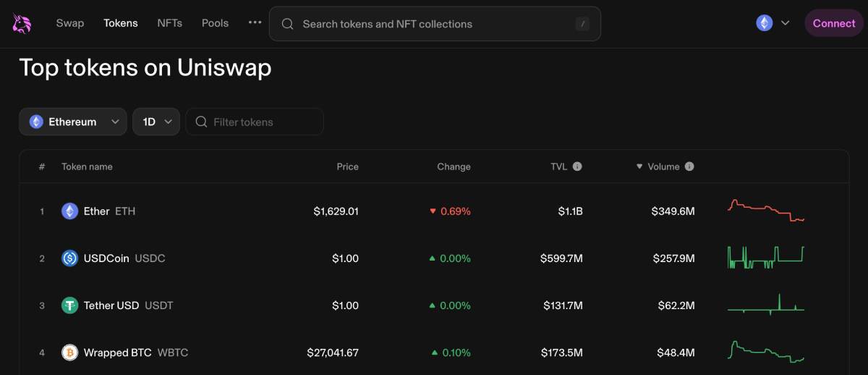Click the Tether USD sparkline chart
Viewport: 868px width, 375px height.
(x=765, y=305)
